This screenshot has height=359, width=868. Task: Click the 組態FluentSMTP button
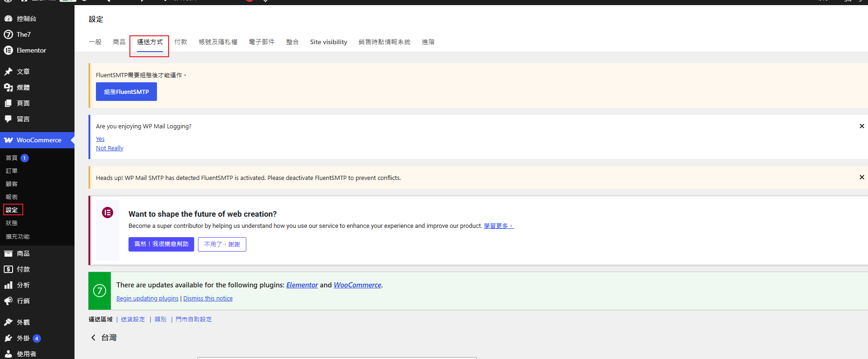point(126,92)
